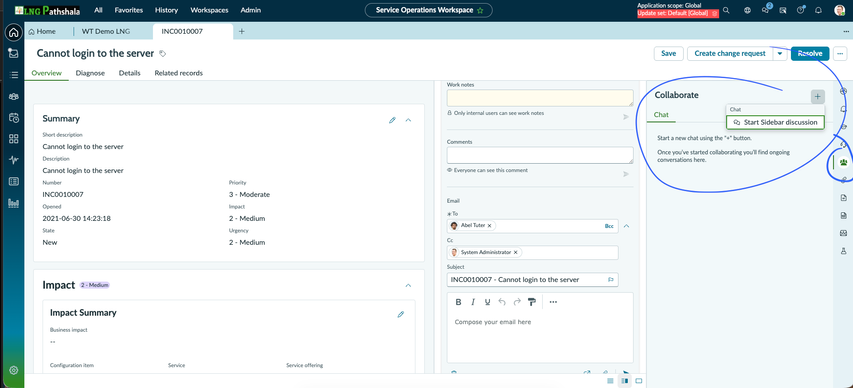This screenshot has width=853, height=388.
Task: Click into the Comments field
Action: coord(540,155)
